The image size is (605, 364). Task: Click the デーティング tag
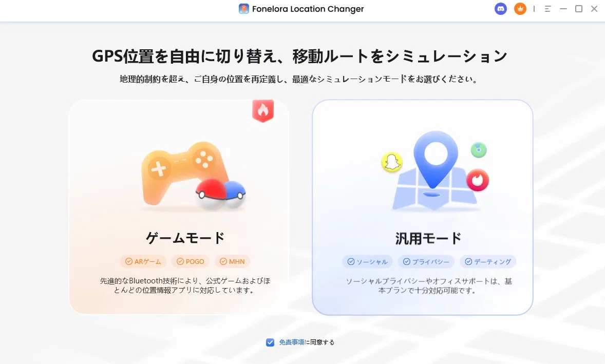(488, 262)
